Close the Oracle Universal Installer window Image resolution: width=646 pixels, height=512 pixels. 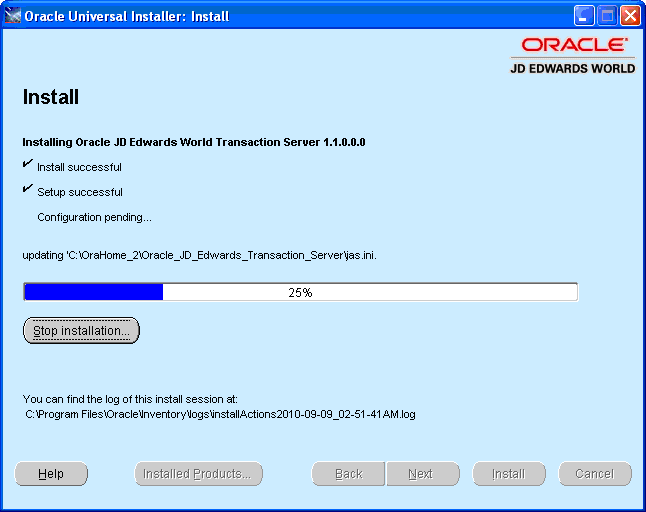click(630, 16)
